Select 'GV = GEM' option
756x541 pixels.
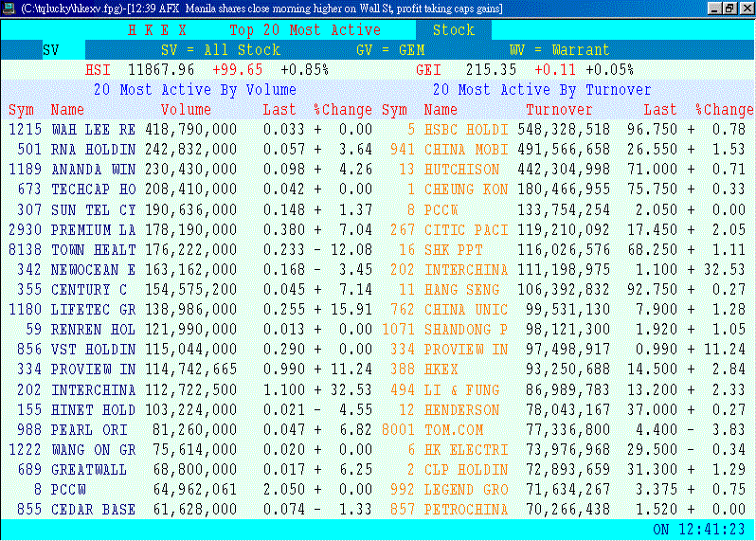[x=390, y=50]
